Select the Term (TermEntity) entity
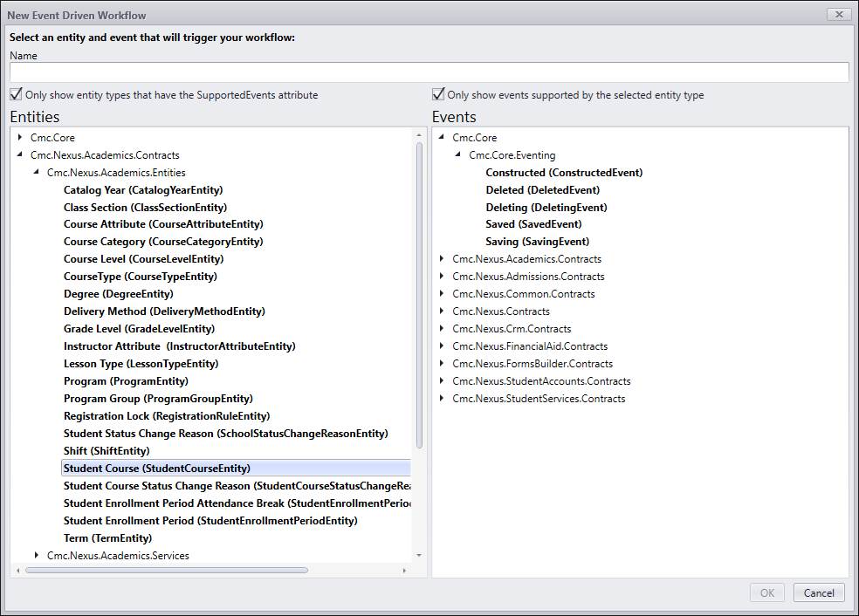Viewport: 859px width, 616px height. [x=107, y=537]
